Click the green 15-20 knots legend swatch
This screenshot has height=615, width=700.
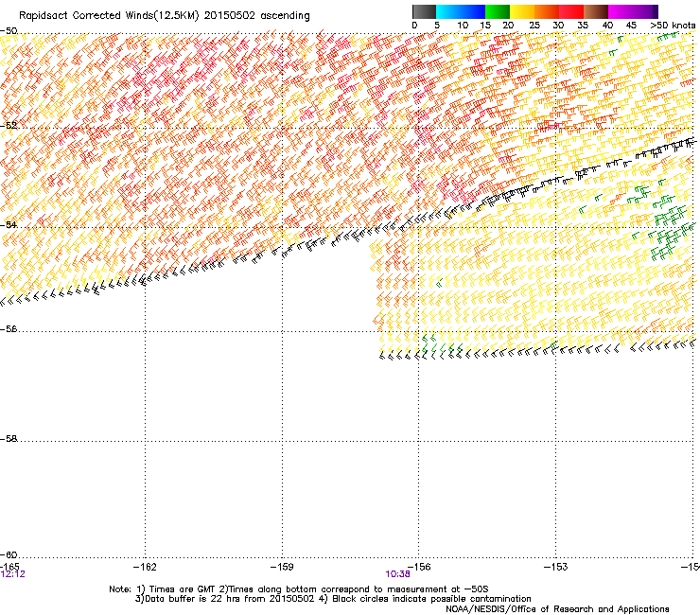pos(498,11)
